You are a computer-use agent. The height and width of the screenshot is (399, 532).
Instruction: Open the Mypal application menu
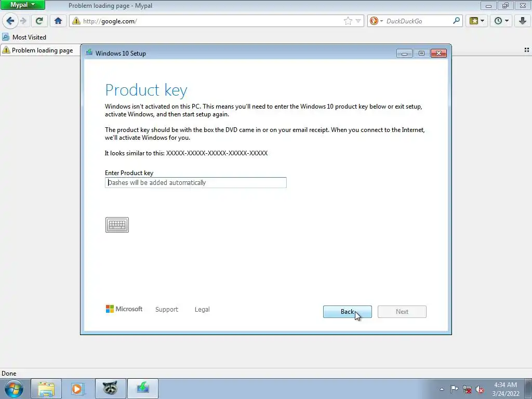point(23,5)
